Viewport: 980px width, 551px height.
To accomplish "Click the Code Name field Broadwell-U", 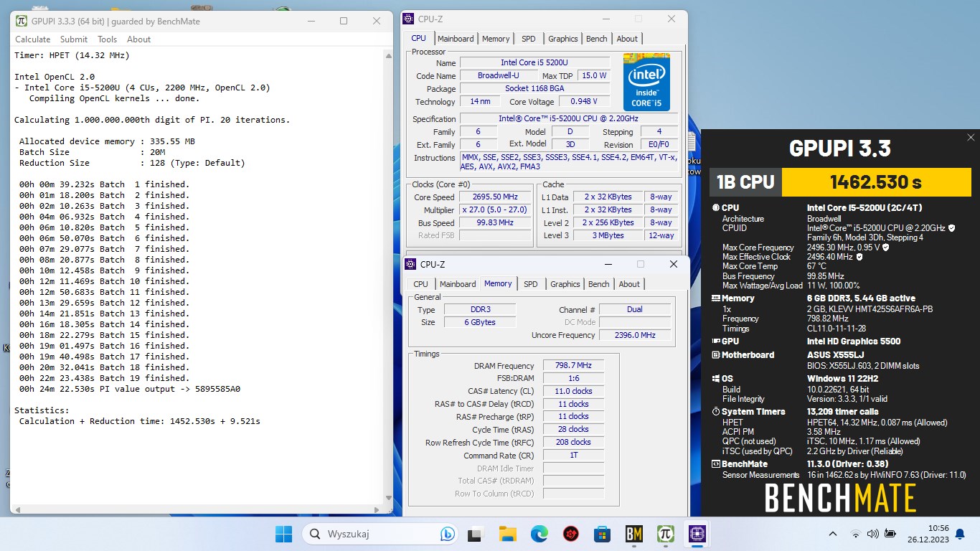I will click(498, 76).
